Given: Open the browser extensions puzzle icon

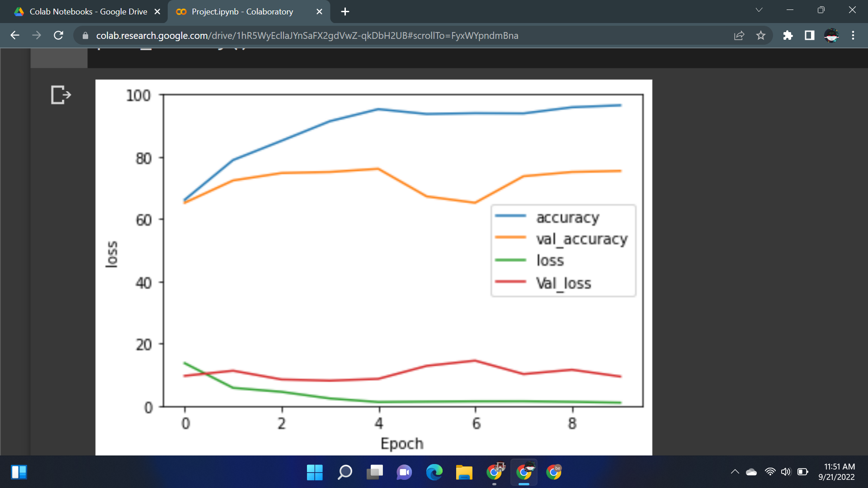Looking at the screenshot, I should pos(788,35).
